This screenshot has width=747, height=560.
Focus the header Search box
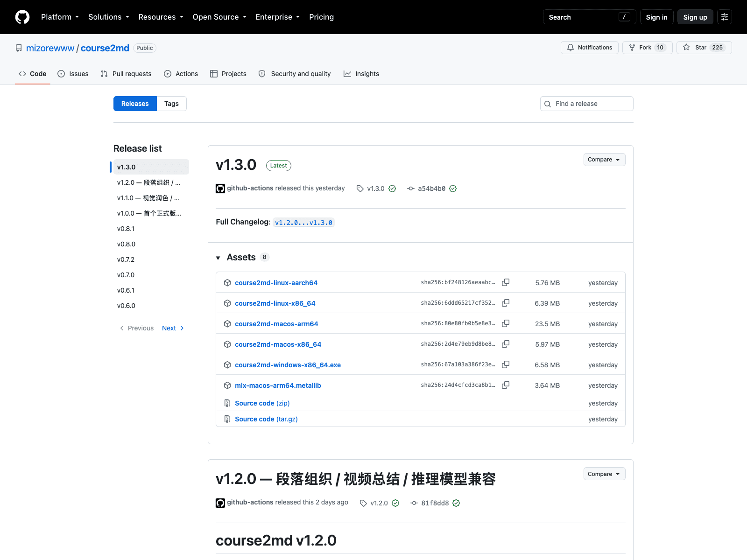[x=589, y=17]
